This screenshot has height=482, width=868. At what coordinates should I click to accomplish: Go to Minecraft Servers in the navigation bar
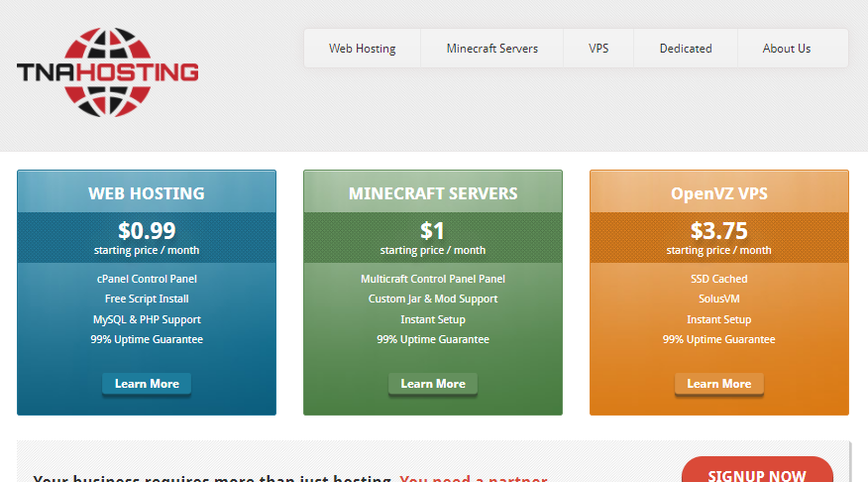pos(491,49)
